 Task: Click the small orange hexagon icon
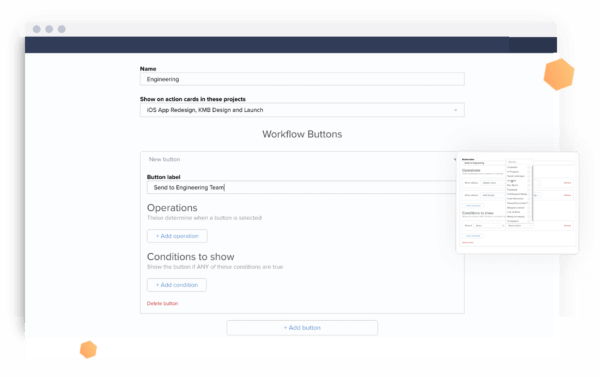pos(88,349)
